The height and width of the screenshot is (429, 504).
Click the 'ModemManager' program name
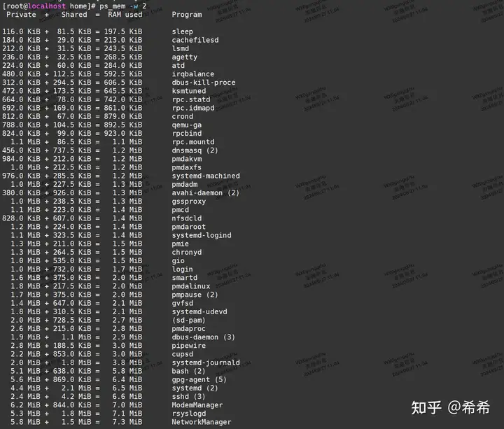point(197,405)
